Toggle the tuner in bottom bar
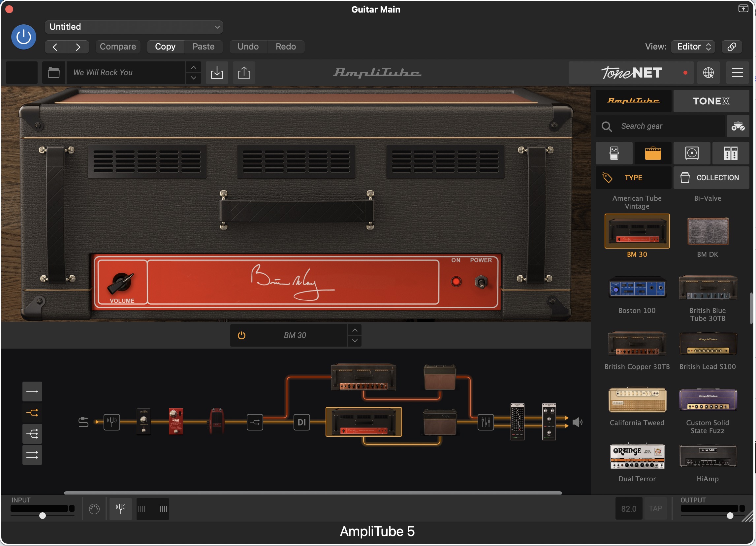 click(120, 509)
